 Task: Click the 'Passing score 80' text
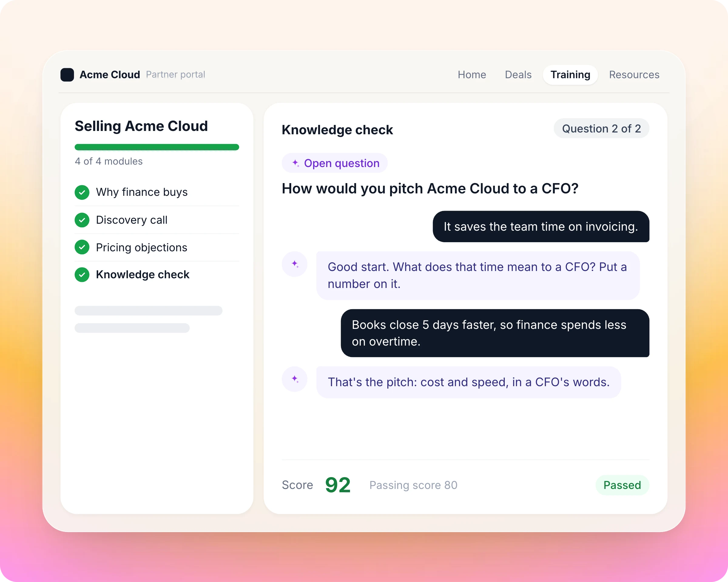413,485
